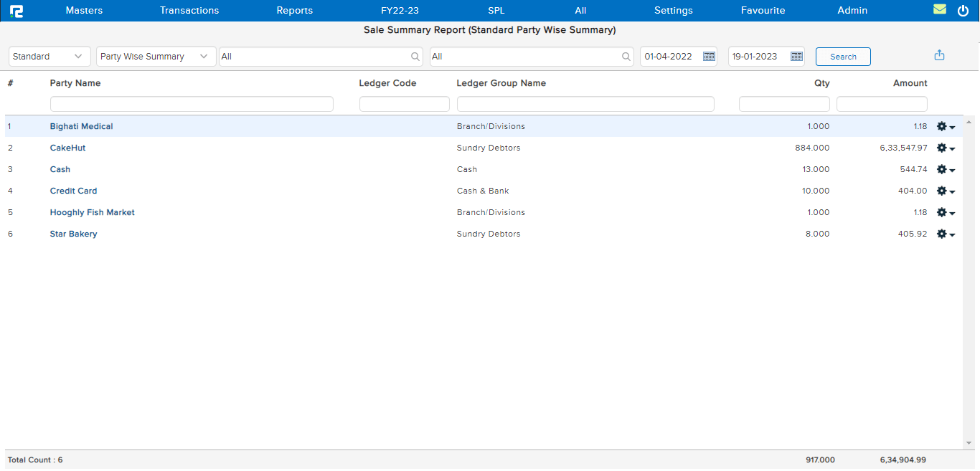Open the to-date calendar icon

click(x=796, y=57)
